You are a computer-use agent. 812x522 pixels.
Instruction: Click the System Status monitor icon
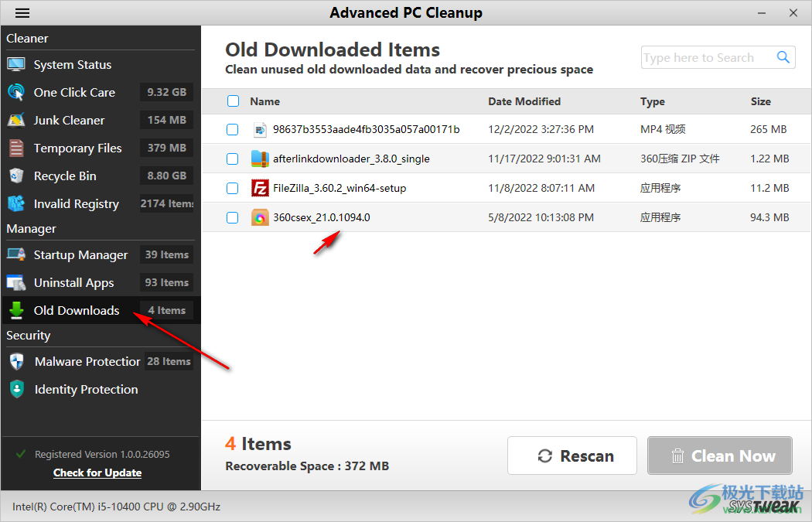click(16, 65)
